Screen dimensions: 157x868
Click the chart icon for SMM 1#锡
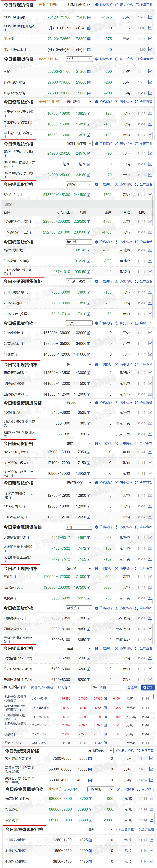pyautogui.click(x=150, y=195)
